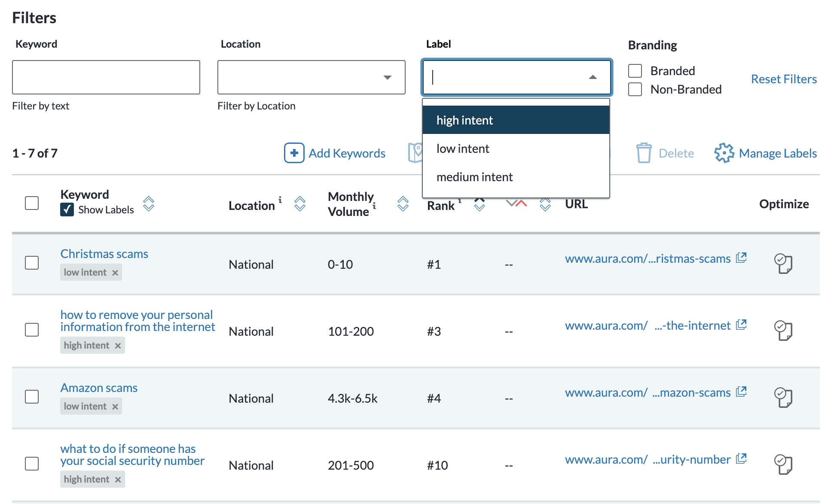Collapse the Label dropdown with its arrow
Screen dimensions: 837x504
[593, 77]
